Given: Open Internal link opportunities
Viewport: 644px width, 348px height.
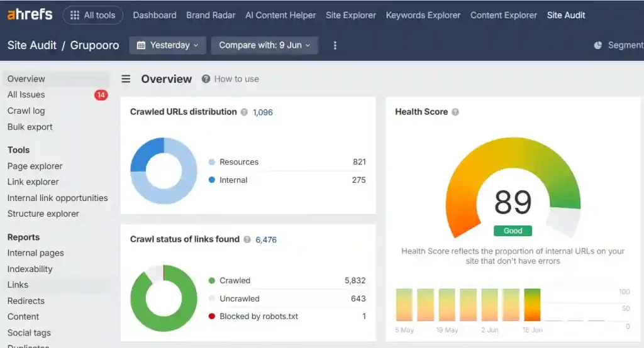Looking at the screenshot, I should (57, 198).
